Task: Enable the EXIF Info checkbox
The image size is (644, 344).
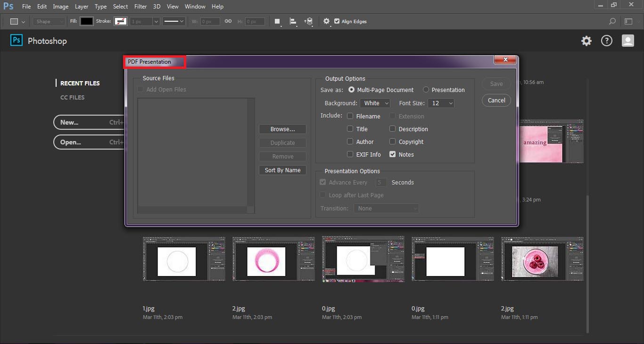Action: coord(350,154)
